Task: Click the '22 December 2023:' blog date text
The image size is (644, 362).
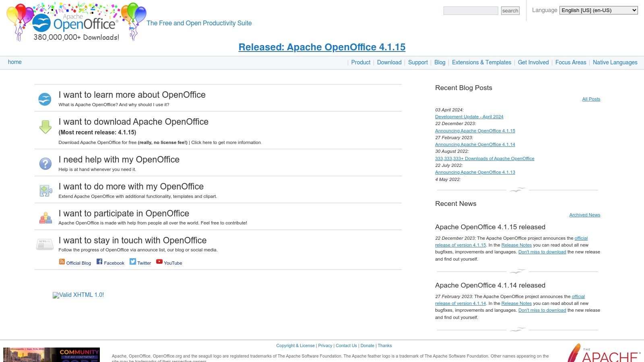Action: 455,123
